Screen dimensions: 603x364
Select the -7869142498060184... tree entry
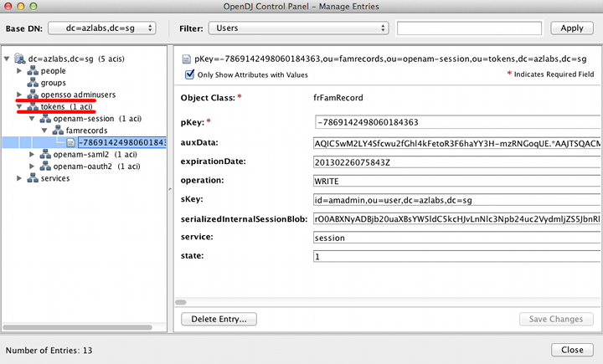[x=122, y=142]
